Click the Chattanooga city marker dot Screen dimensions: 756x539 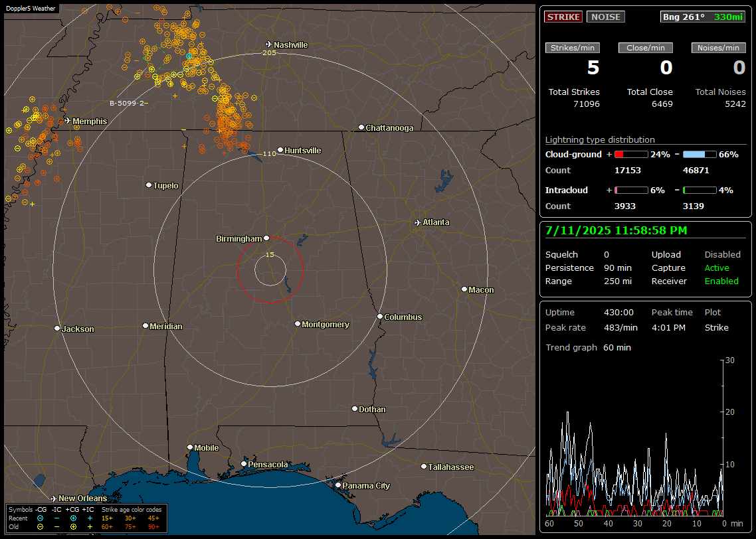pyautogui.click(x=361, y=127)
